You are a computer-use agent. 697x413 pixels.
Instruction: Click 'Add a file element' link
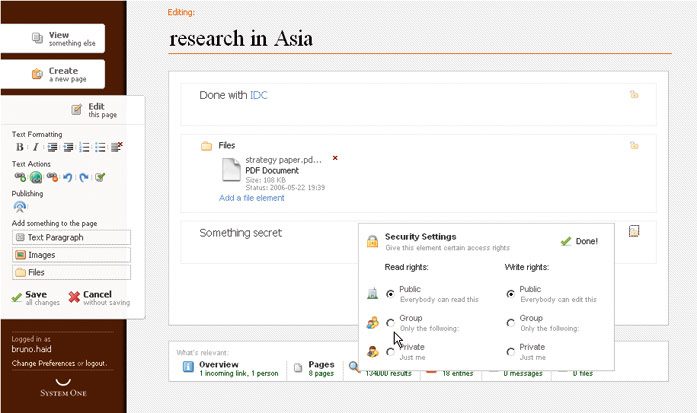click(252, 199)
